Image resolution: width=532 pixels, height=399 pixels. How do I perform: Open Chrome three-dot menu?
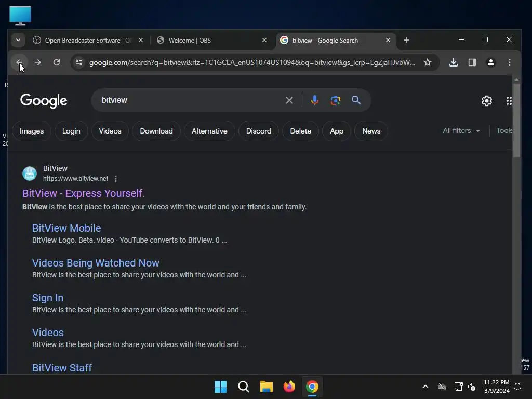pyautogui.click(x=510, y=62)
